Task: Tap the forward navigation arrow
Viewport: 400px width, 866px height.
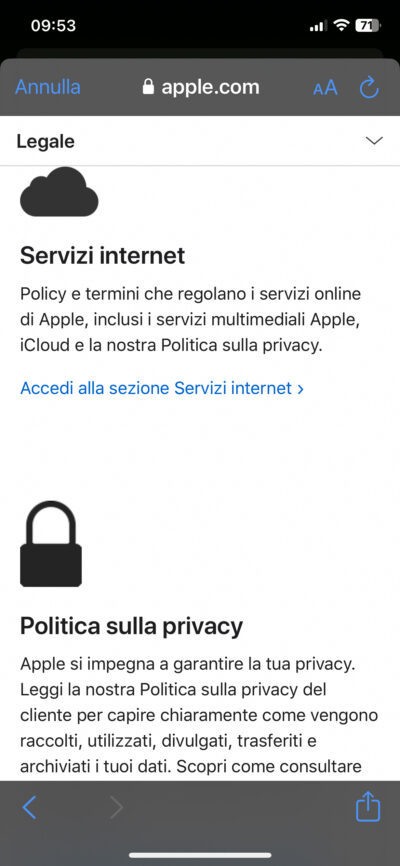Action: tap(116, 807)
